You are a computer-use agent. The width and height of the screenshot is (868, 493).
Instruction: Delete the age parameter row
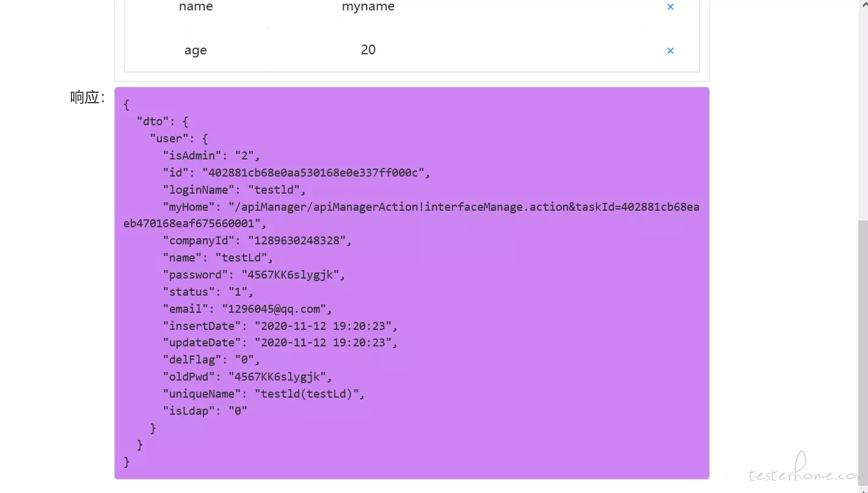tap(670, 51)
